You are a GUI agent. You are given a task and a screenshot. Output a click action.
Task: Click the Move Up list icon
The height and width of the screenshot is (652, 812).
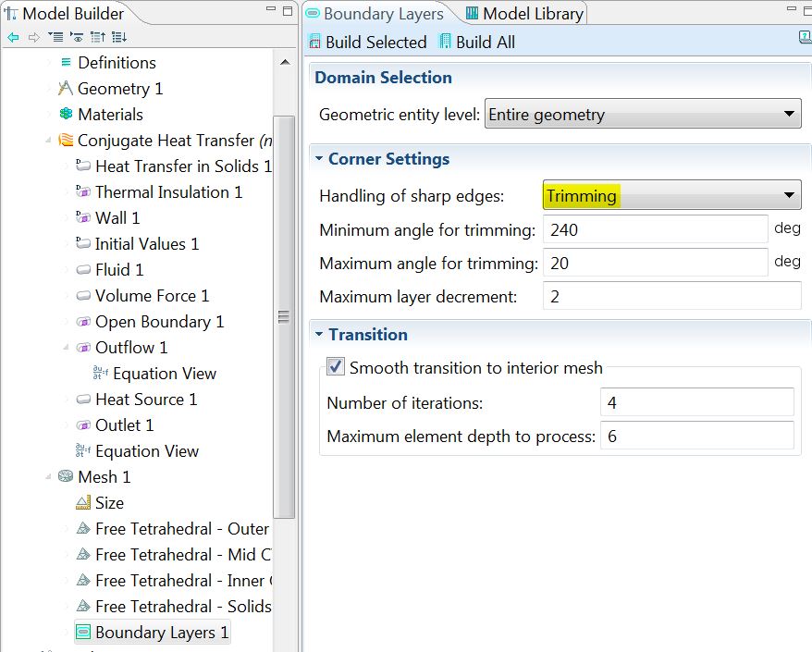point(98,38)
